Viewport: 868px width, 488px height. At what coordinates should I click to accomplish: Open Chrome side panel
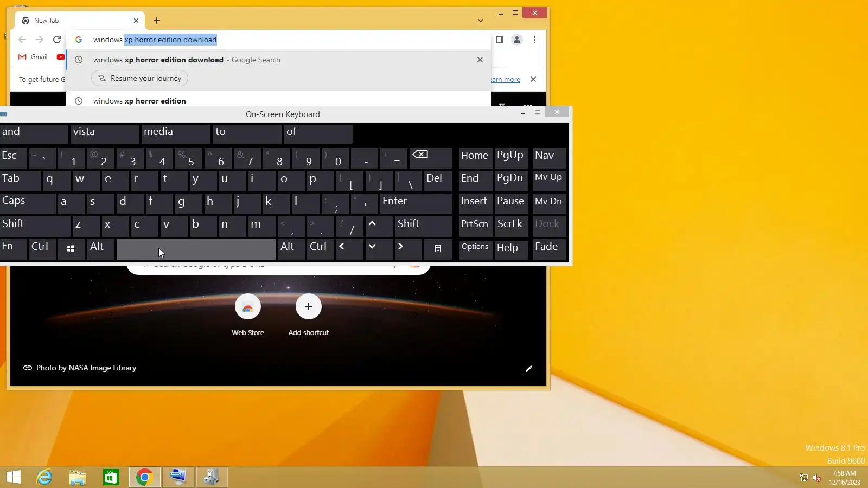click(500, 40)
